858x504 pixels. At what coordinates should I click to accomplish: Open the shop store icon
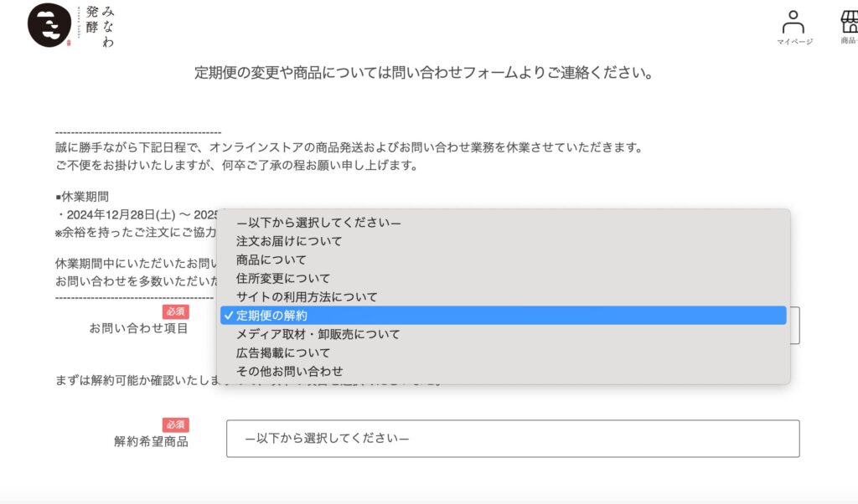tap(850, 21)
